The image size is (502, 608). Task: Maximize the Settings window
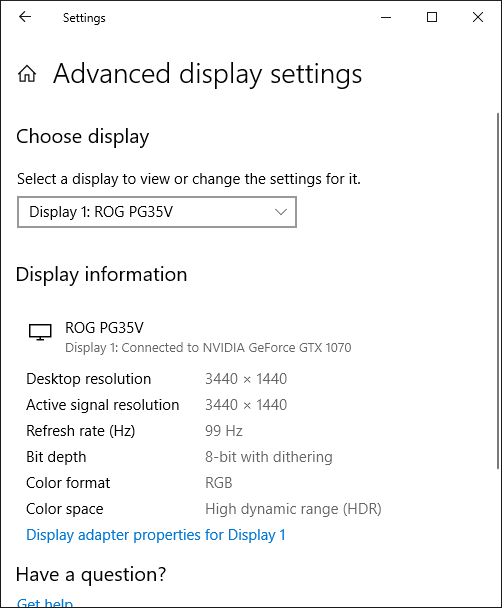(x=431, y=17)
